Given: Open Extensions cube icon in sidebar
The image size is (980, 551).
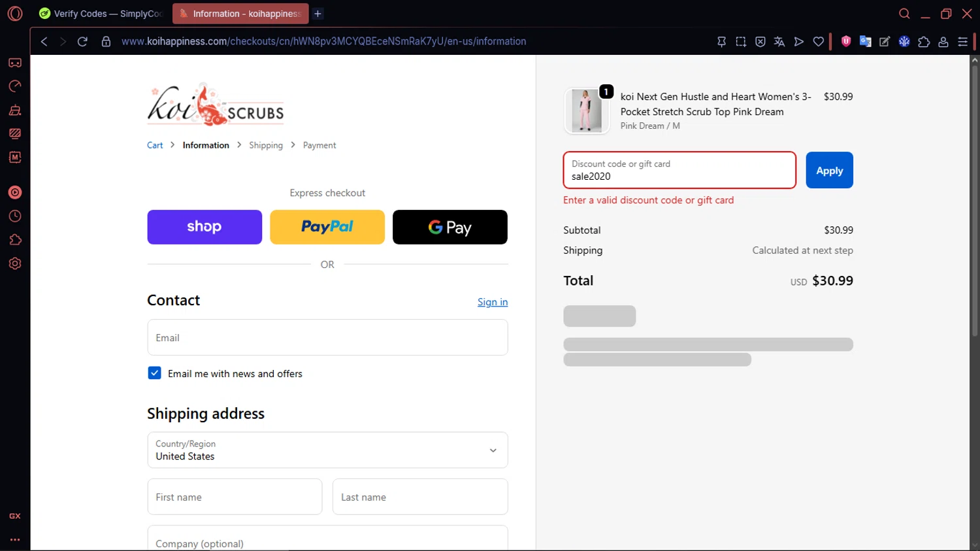Looking at the screenshot, I should (15, 240).
